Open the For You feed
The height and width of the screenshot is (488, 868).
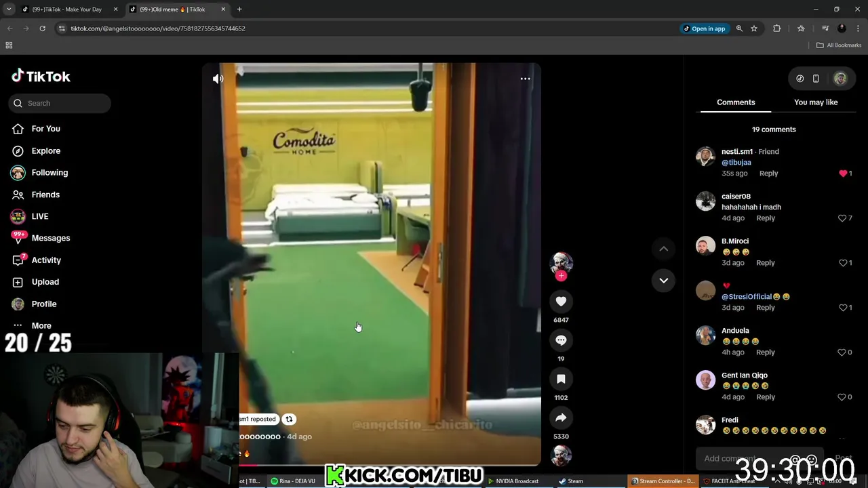[x=45, y=129]
